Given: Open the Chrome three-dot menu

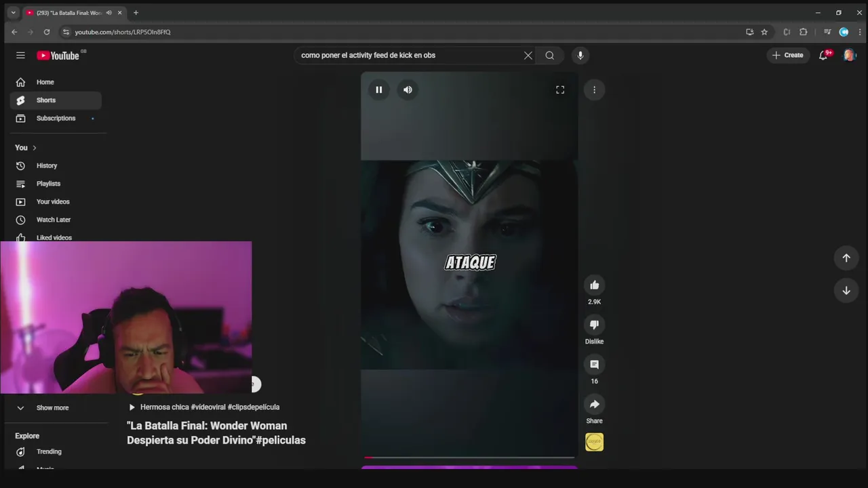Looking at the screenshot, I should tap(860, 32).
